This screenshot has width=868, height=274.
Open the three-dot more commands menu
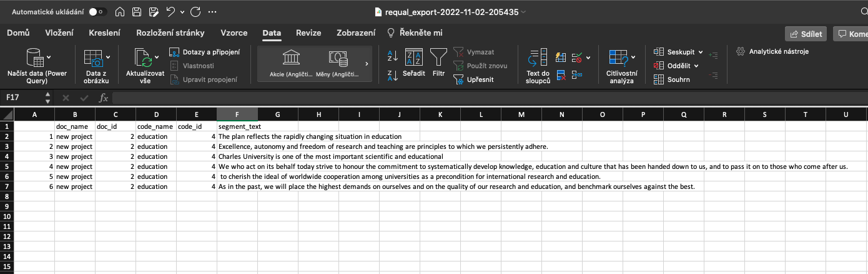(212, 12)
